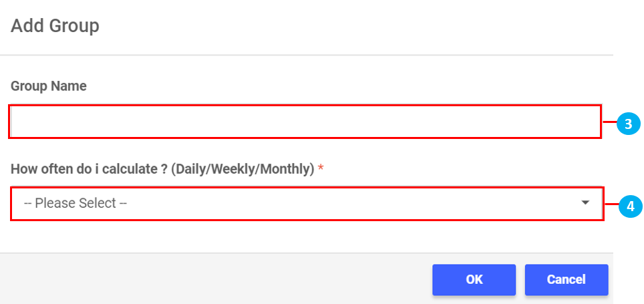Viewport: 644px width, 304px height.
Task: Click the connector line to badge 3
Action: tap(609, 123)
